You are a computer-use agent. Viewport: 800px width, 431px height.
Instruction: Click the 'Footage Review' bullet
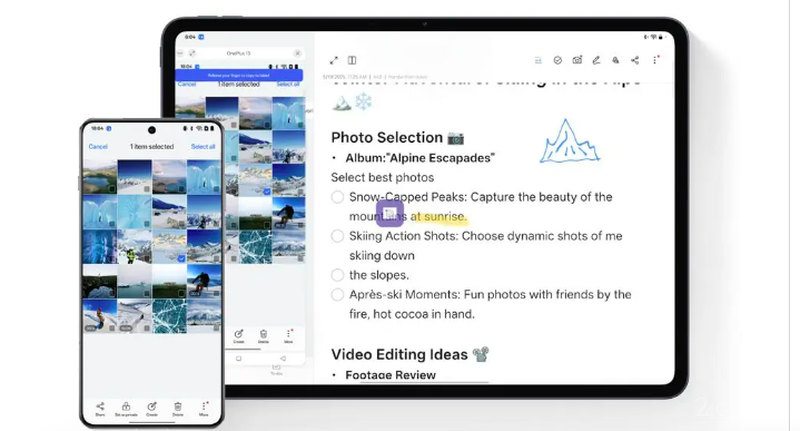[390, 375]
